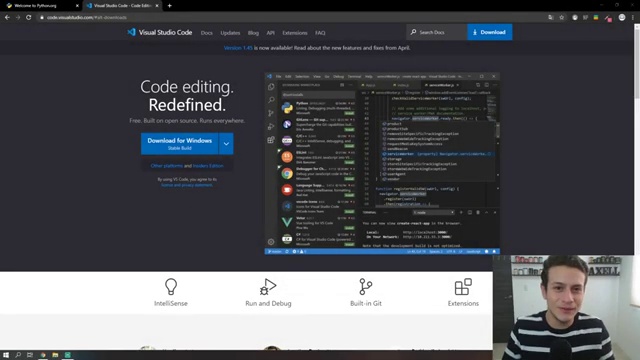Open the browser profile avatar
The width and height of the screenshot is (640, 360).
coord(622,17)
